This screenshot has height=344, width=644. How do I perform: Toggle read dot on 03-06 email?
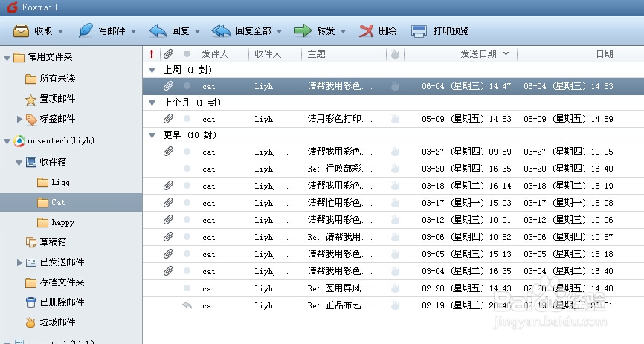click(187, 237)
